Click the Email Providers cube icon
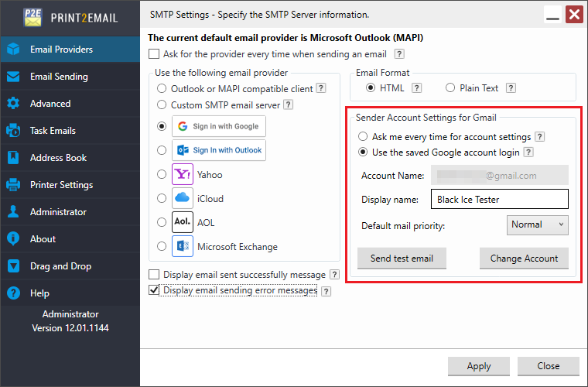 pyautogui.click(x=13, y=49)
